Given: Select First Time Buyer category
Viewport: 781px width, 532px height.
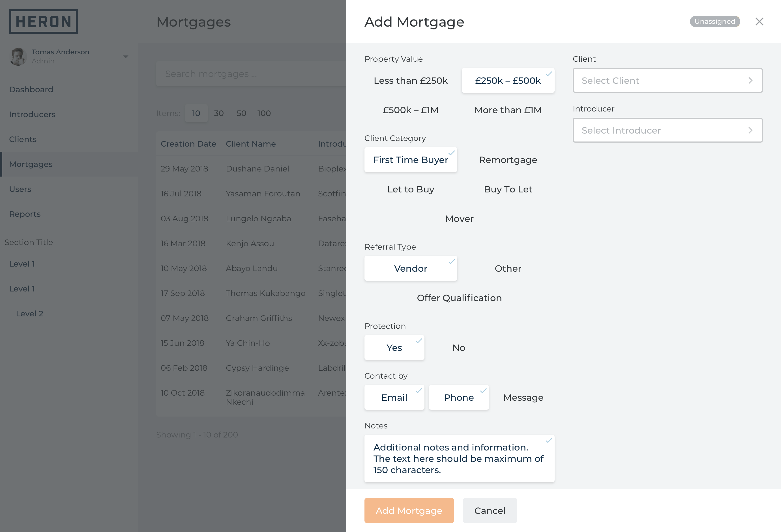Looking at the screenshot, I should coord(411,160).
